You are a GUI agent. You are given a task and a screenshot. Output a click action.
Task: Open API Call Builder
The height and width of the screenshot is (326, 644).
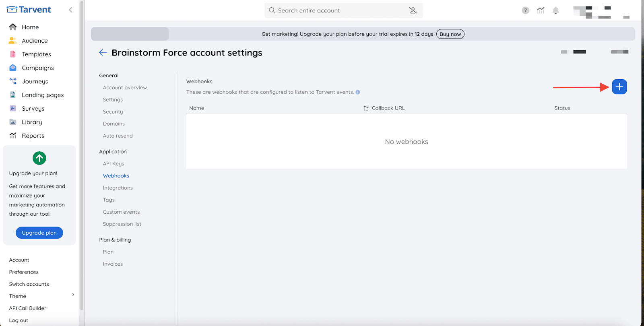[x=28, y=308]
